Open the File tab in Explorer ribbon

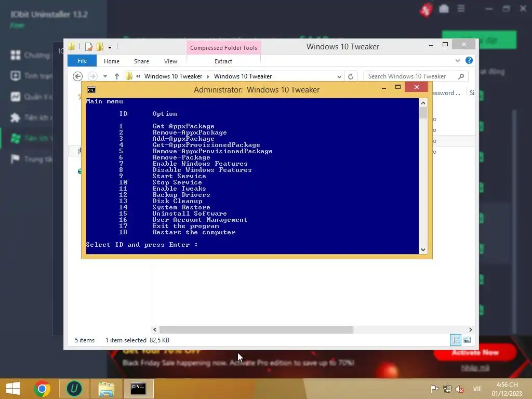pyautogui.click(x=82, y=61)
